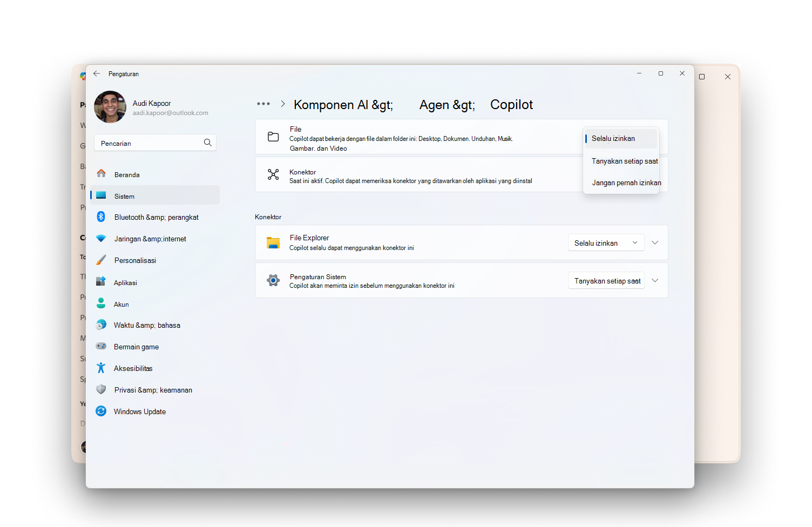Expand the File Explorer connector row
812x527 pixels.
(655, 242)
